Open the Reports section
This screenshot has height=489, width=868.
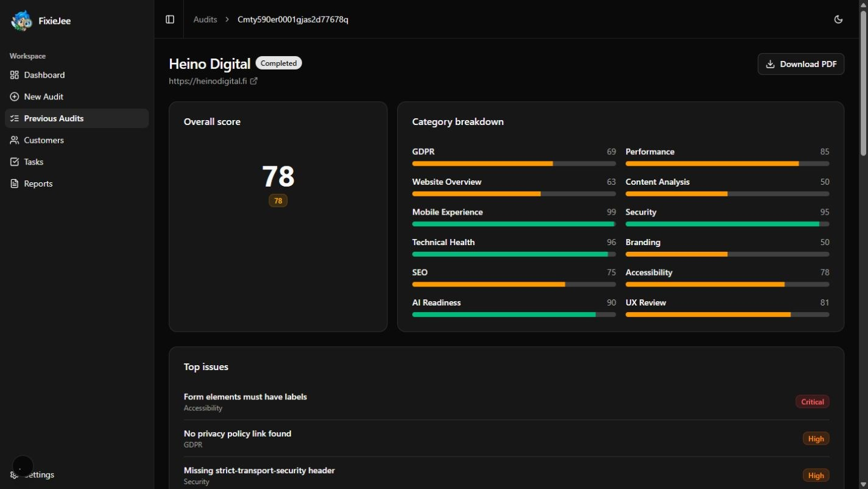tap(77, 184)
